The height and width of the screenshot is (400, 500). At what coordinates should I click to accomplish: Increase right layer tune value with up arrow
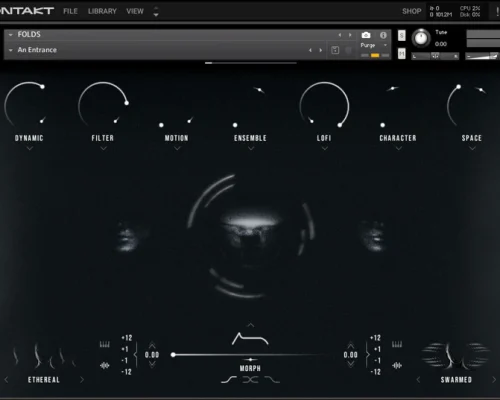click(351, 345)
